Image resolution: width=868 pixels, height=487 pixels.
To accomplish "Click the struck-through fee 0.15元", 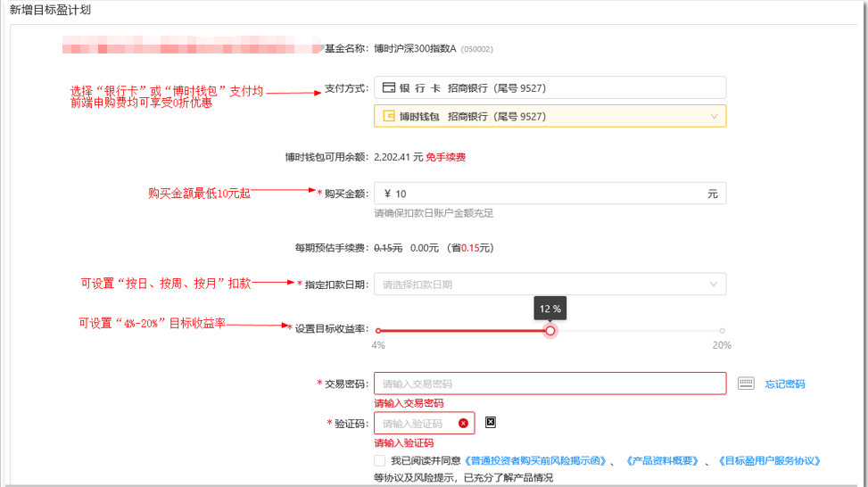I will 388,248.
